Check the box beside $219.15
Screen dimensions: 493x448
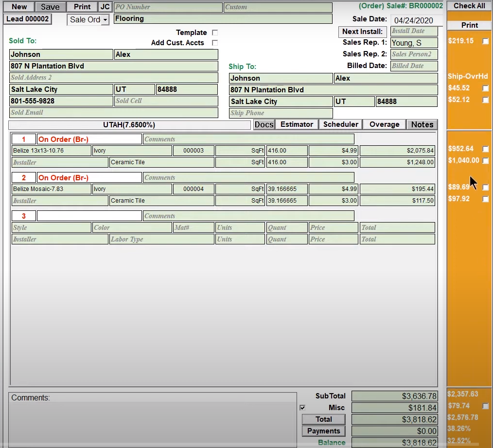(x=486, y=41)
